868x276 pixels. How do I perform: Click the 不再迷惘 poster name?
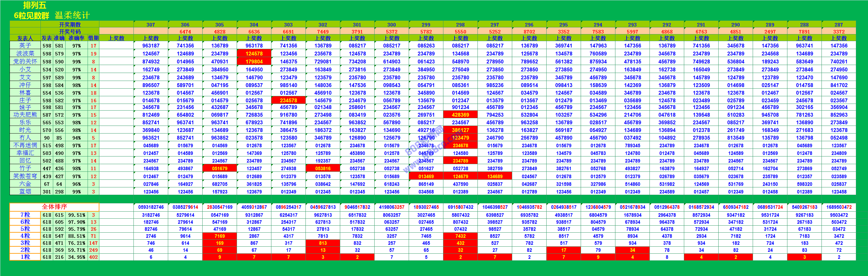coord(25,145)
